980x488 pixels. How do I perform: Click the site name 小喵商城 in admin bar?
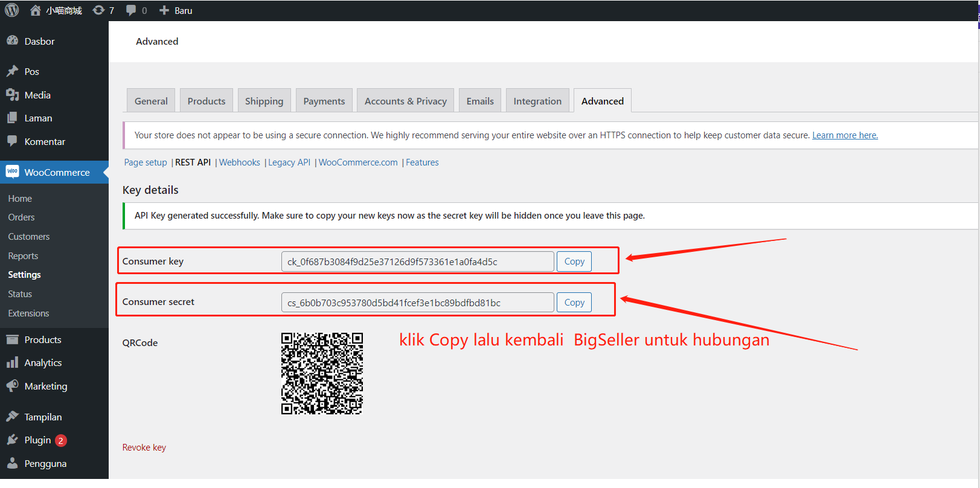click(64, 10)
